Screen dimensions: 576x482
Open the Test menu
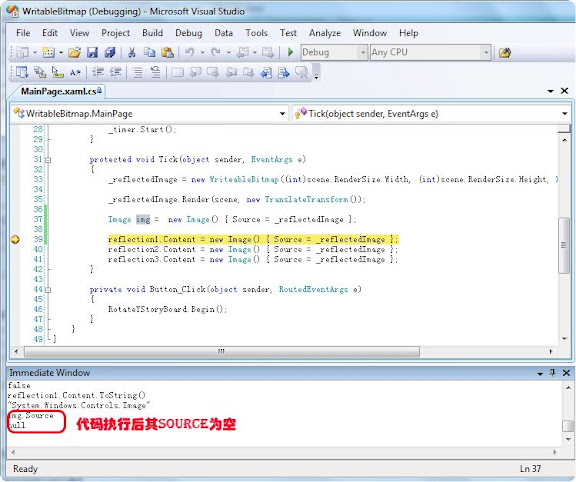288,33
